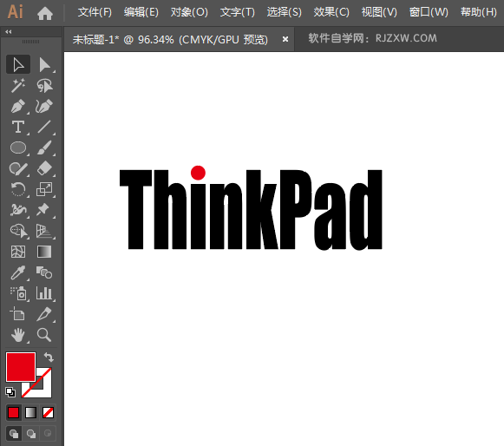504x446 pixels.
Task: Activate the Zoom tool
Action: tap(44, 335)
